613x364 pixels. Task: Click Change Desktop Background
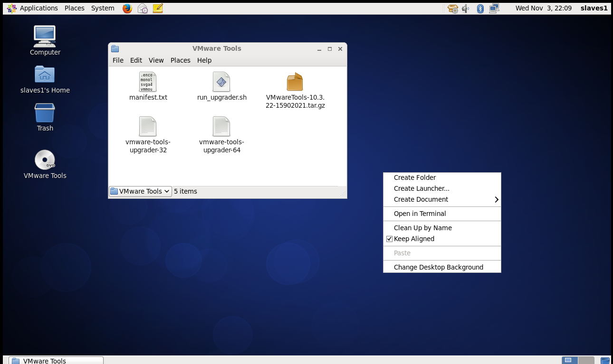coord(438,267)
